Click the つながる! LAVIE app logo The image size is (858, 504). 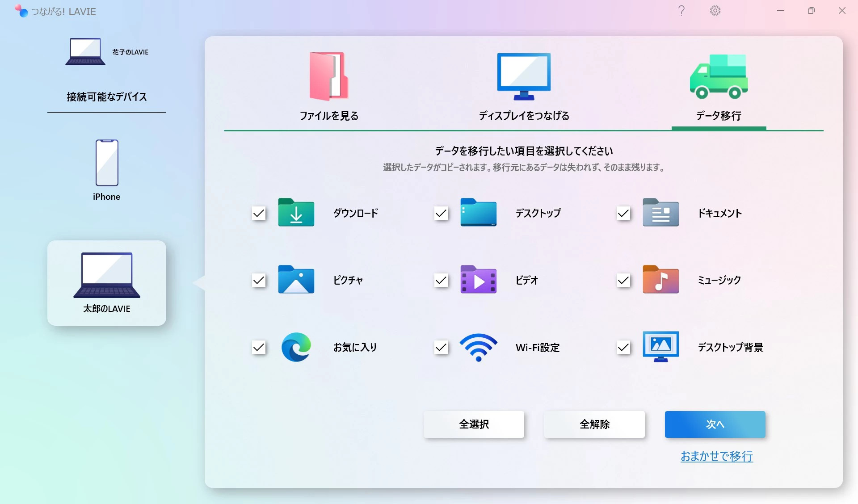[x=21, y=11]
